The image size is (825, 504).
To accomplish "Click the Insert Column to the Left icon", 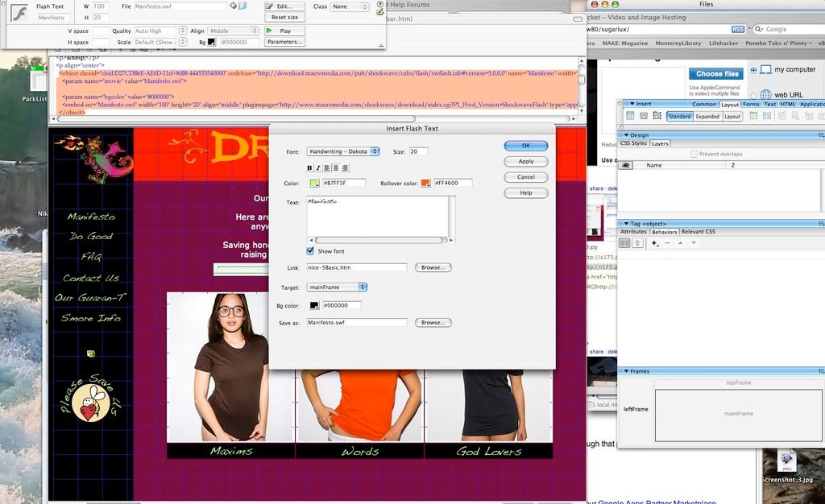I will [x=809, y=116].
